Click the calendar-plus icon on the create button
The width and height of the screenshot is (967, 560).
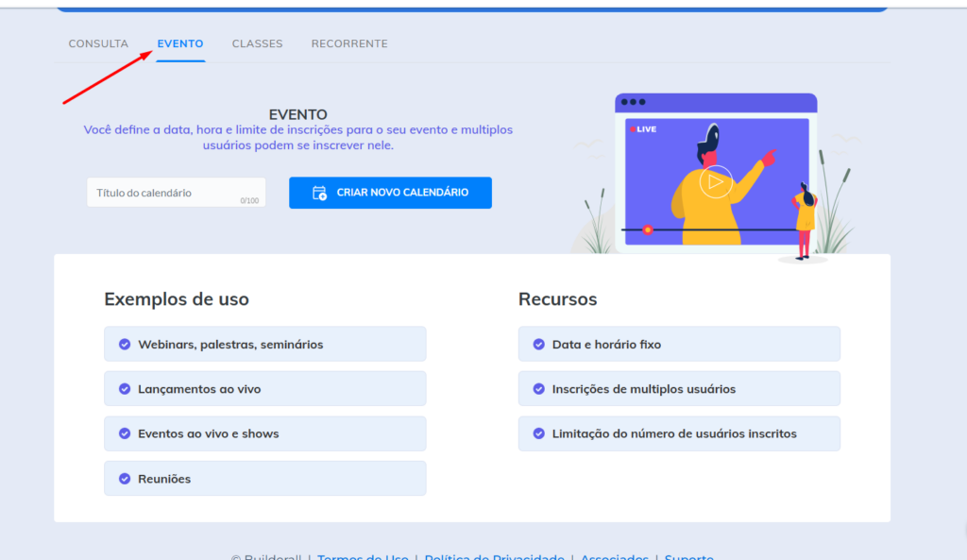[319, 193]
